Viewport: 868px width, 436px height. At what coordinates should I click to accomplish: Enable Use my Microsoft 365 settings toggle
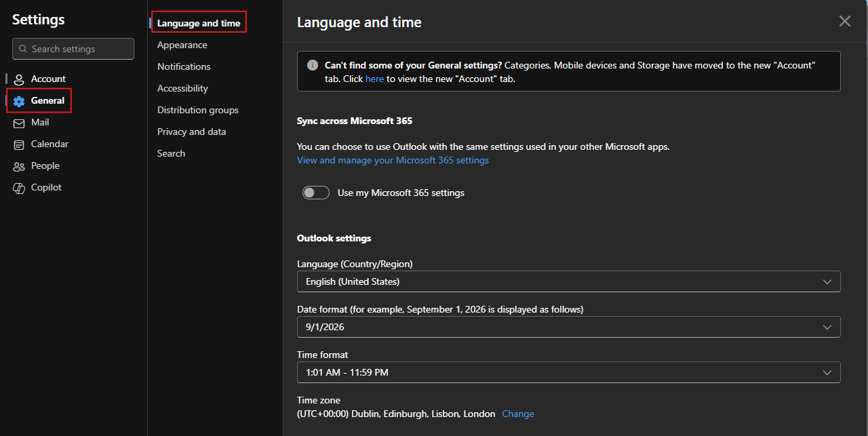(316, 193)
